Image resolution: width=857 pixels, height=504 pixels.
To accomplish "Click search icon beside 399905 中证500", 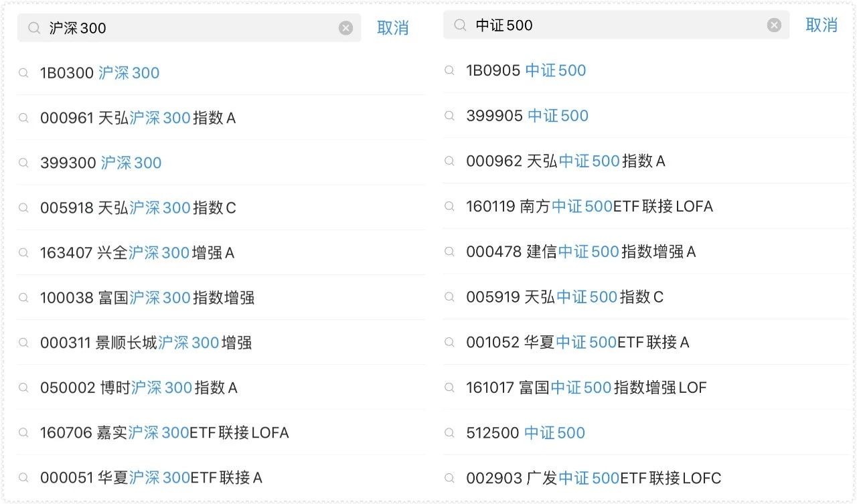I will 450,116.
